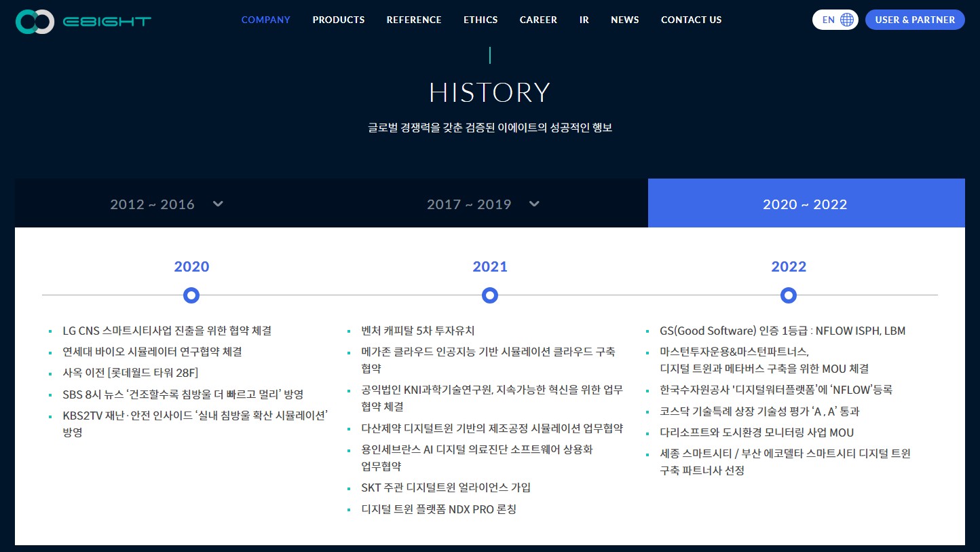Open the 2012 ~ 2016 history tab
Viewport: 980px width, 552px height.
tap(173, 203)
